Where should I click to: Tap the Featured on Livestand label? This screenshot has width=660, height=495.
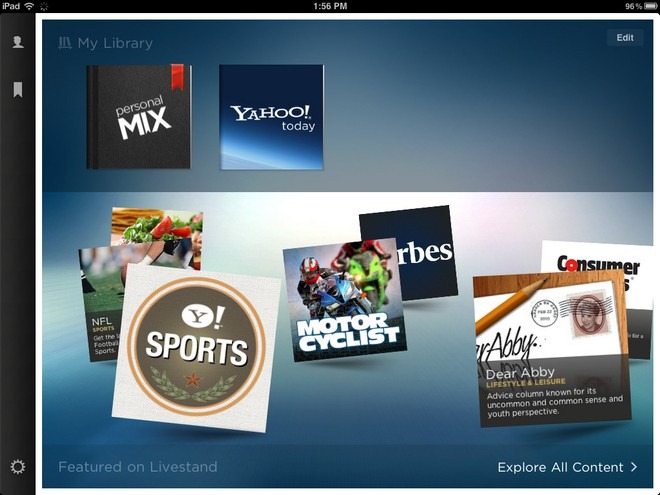(138, 467)
